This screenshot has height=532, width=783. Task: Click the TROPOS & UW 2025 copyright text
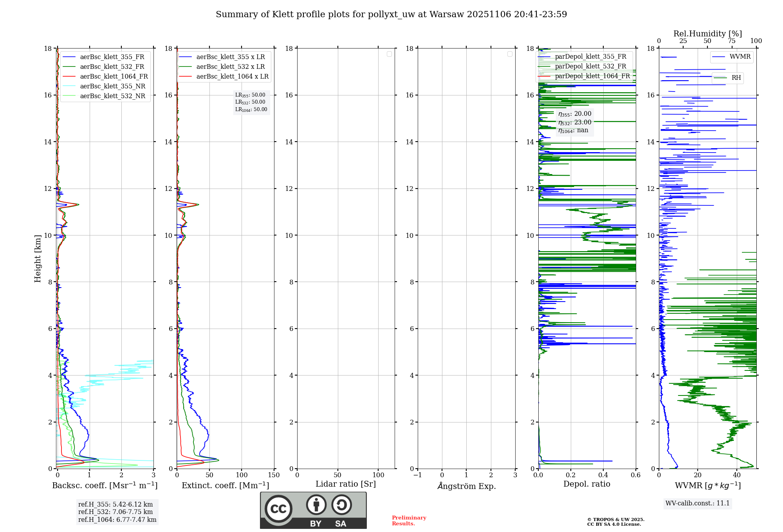pos(615,520)
